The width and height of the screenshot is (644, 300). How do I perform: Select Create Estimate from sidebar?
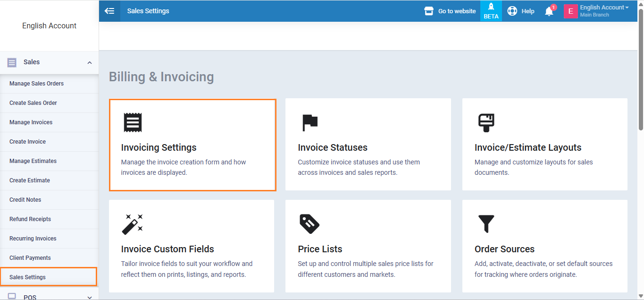(x=30, y=180)
